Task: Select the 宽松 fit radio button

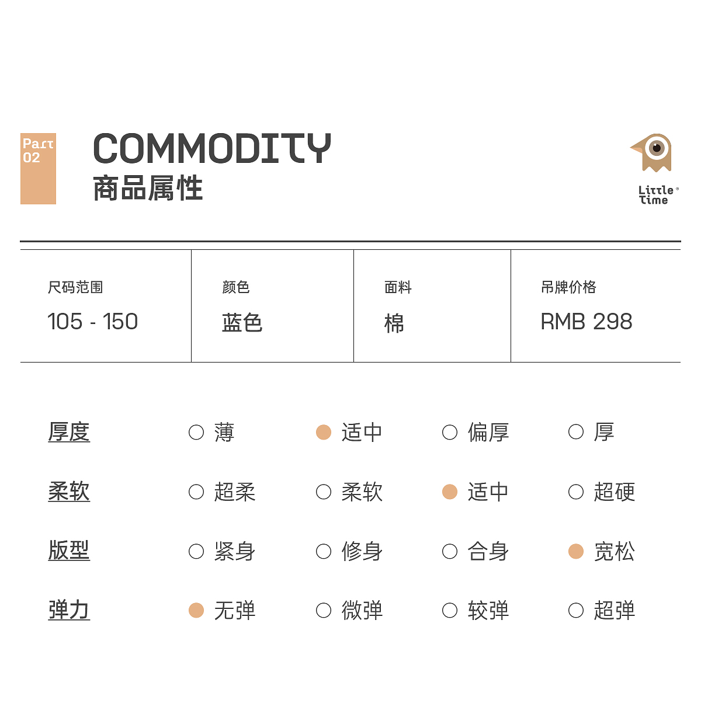Action: [576, 552]
